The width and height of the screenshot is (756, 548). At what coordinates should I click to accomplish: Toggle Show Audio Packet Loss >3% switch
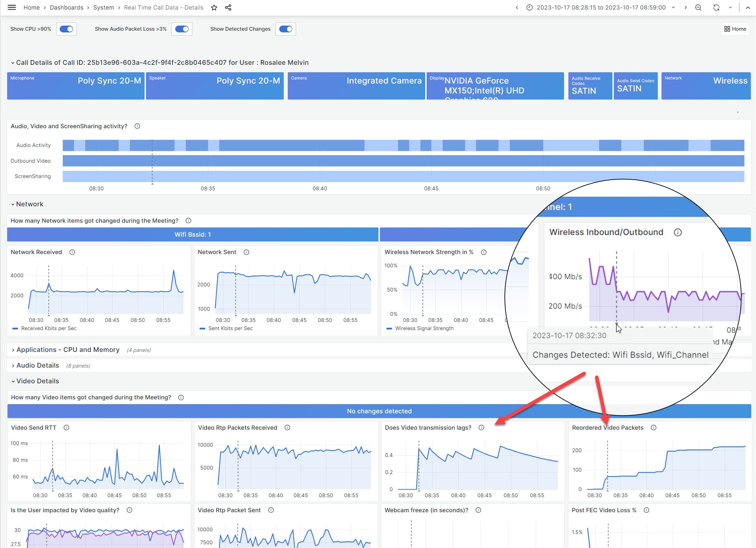[182, 29]
